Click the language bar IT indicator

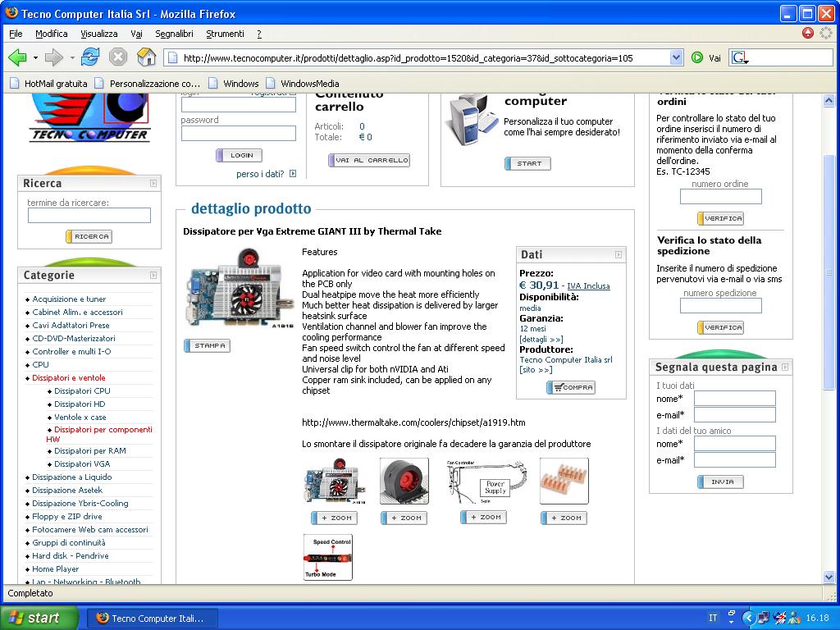pos(713,618)
